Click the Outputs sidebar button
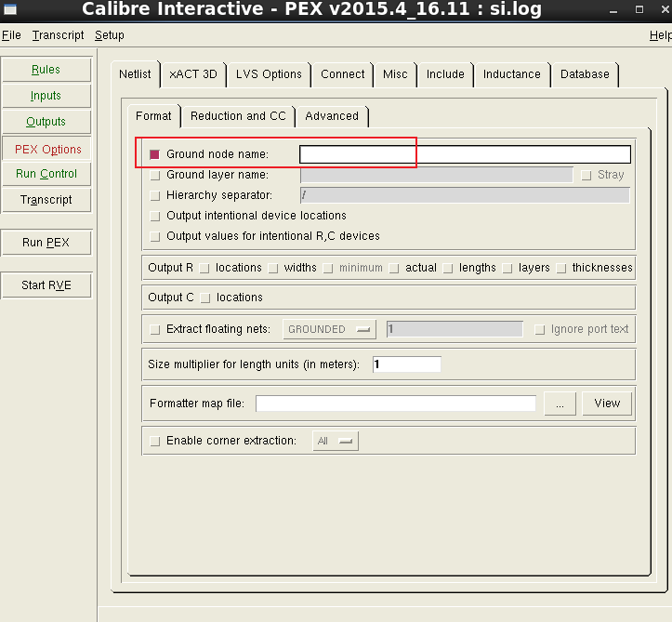The image size is (672, 622). [46, 122]
